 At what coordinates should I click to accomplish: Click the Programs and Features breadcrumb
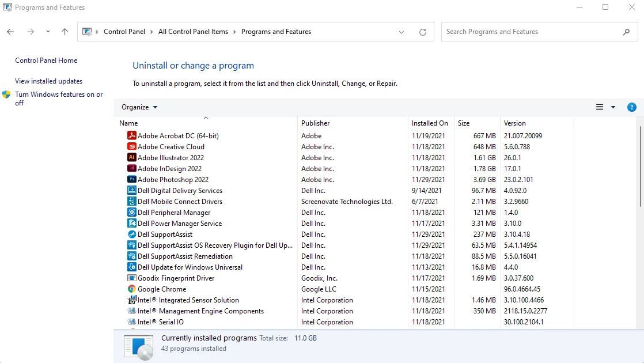[x=276, y=32]
